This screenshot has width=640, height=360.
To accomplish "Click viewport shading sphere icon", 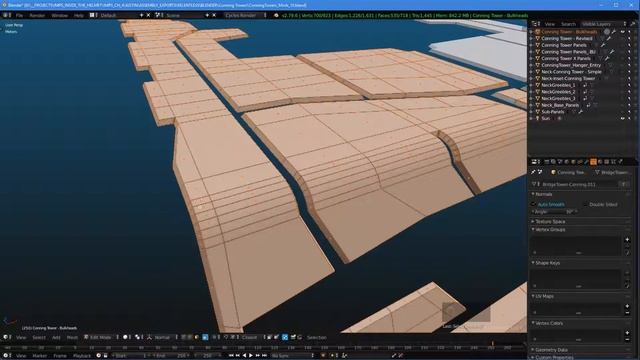I will click(x=125, y=337).
